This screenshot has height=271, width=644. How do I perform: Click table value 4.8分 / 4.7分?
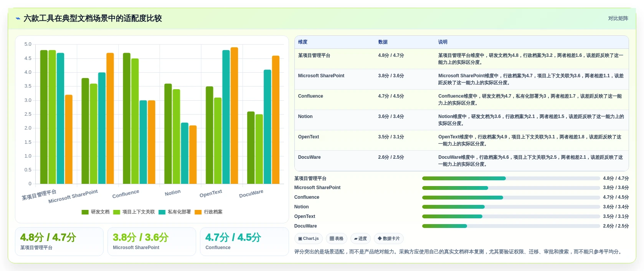click(391, 55)
